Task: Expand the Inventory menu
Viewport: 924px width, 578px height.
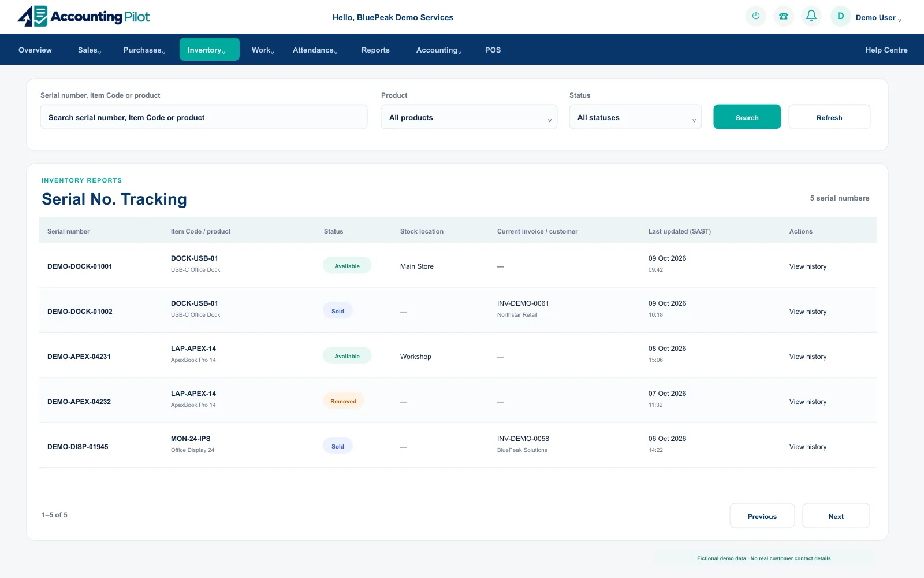Action: 210,50
